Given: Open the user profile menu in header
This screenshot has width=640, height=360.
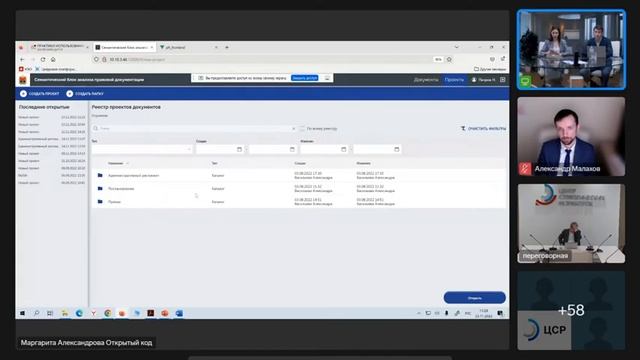Looking at the screenshot, I should click(x=483, y=80).
